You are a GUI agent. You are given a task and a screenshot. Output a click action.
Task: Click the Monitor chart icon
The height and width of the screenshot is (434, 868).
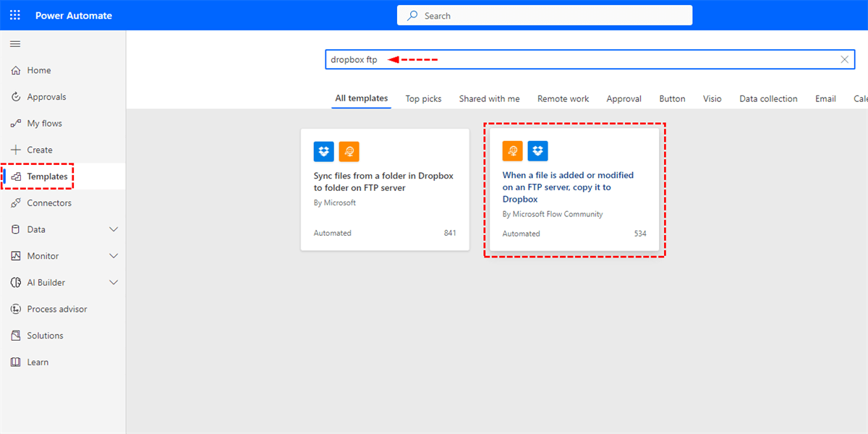point(16,256)
